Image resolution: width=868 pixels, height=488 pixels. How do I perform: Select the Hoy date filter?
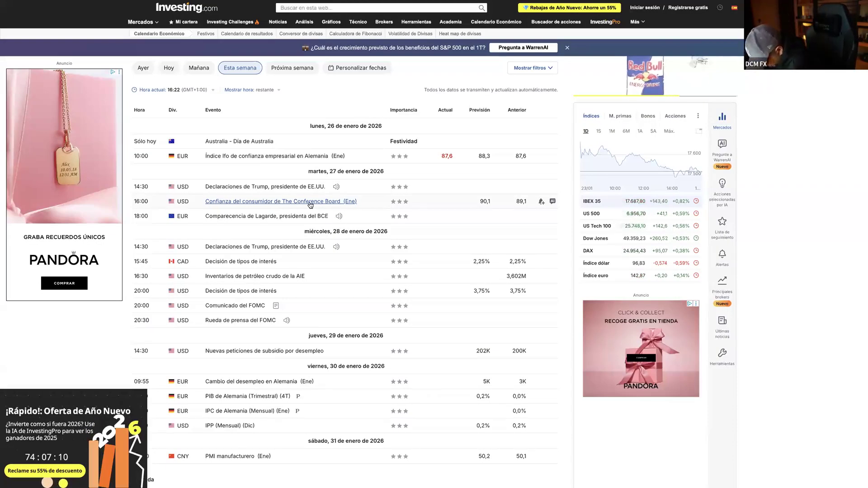click(x=169, y=68)
